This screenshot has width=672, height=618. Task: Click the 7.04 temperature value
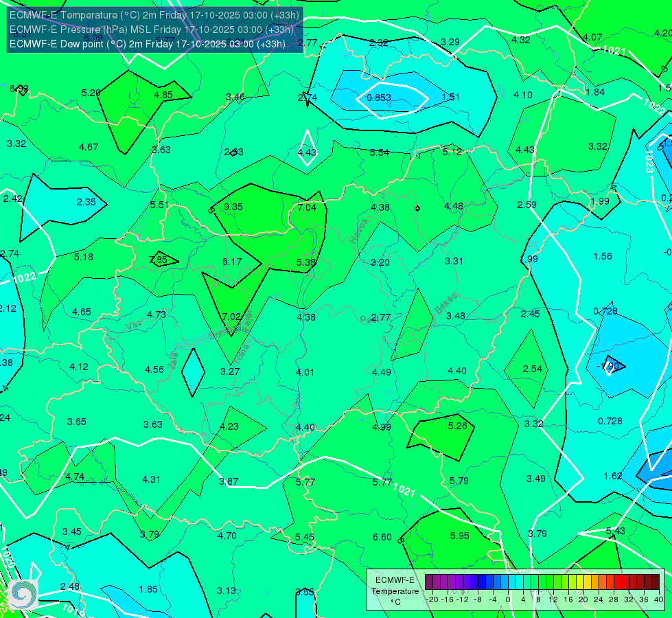[307, 207]
